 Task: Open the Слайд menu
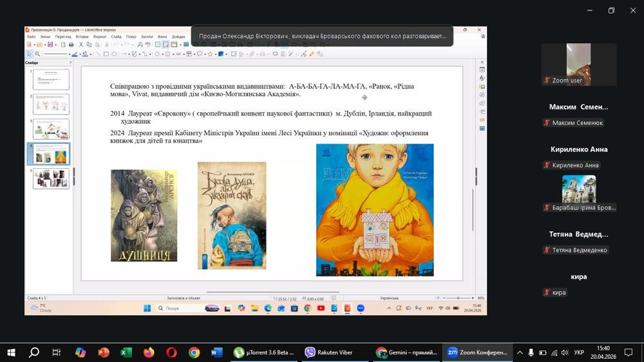click(116, 37)
